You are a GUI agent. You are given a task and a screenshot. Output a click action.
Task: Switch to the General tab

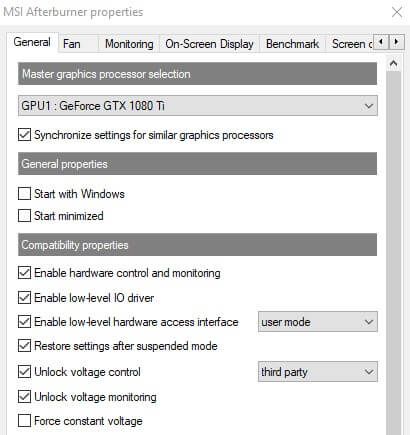click(x=32, y=42)
